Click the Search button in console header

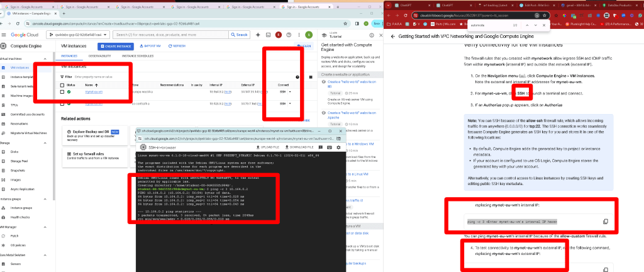[x=238, y=35]
